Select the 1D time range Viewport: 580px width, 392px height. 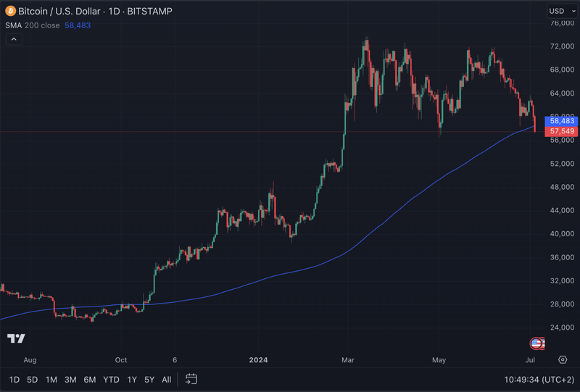(x=14, y=379)
